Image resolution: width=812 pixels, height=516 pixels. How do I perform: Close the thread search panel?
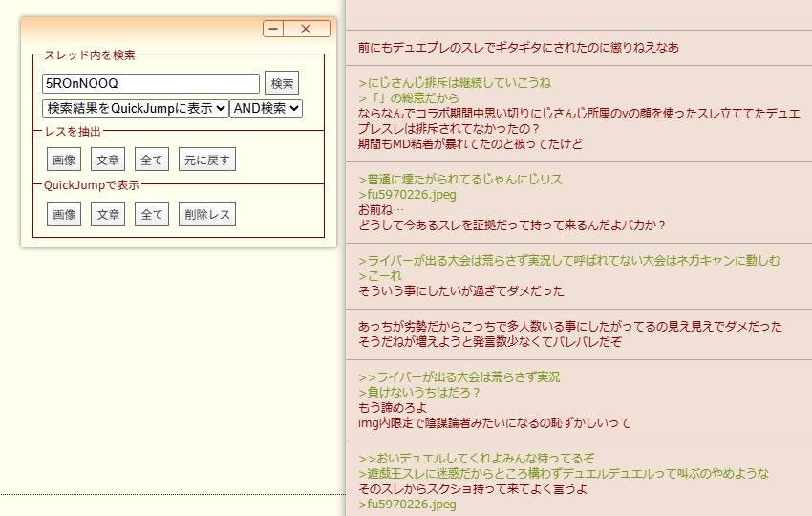coord(306,30)
